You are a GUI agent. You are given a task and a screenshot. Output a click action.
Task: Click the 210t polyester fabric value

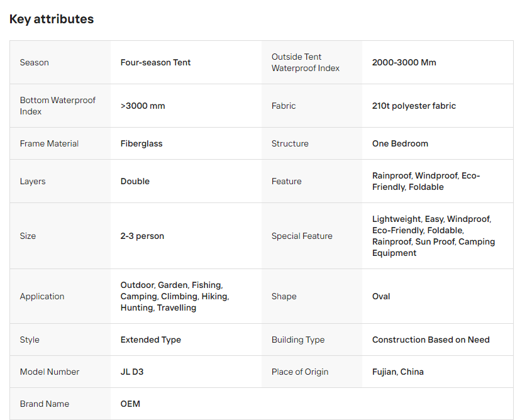pyautogui.click(x=414, y=106)
